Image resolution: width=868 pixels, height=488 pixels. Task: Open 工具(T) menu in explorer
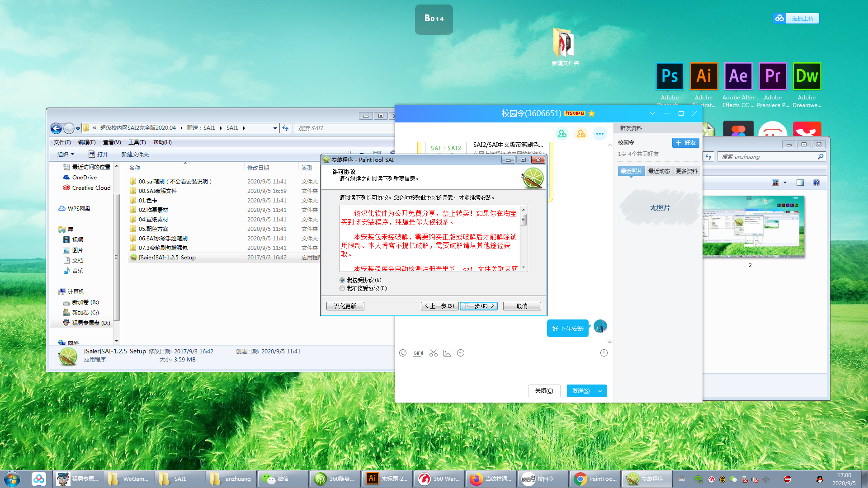137,142
